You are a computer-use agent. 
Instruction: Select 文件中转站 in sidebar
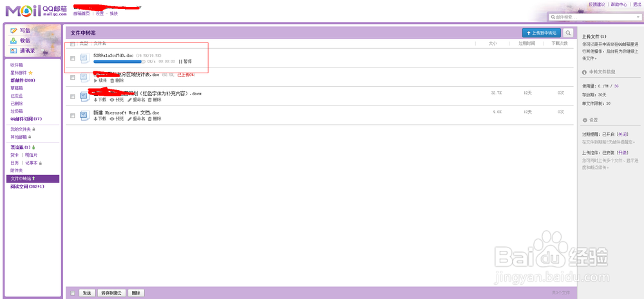click(33, 179)
